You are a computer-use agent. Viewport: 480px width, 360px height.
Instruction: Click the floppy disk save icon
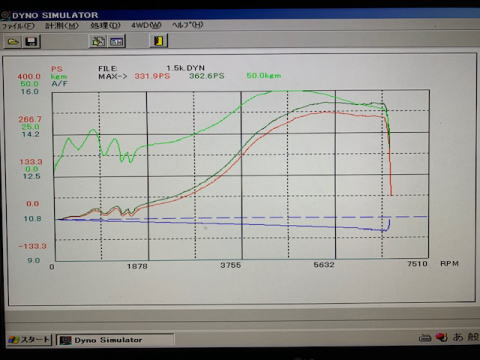31,42
